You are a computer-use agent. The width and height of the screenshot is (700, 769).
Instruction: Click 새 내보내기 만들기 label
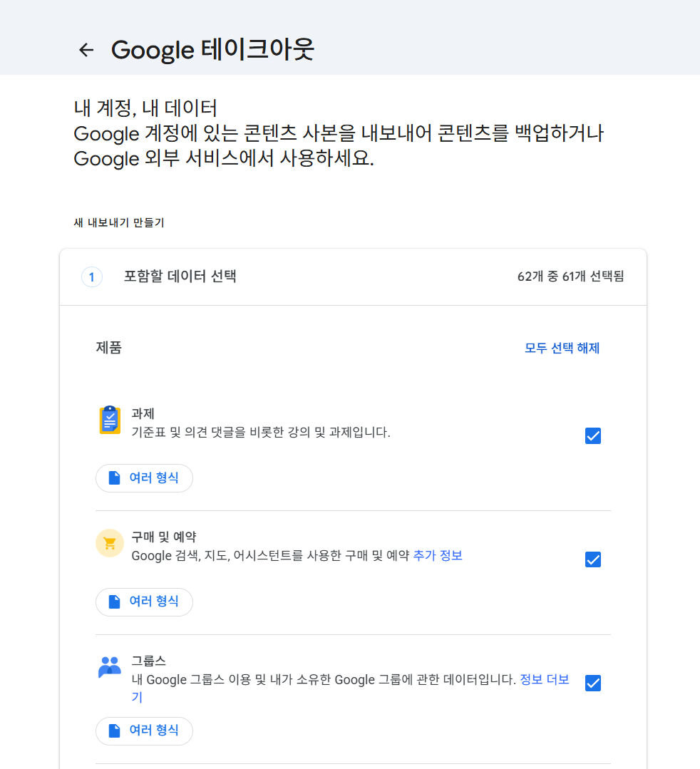click(119, 222)
